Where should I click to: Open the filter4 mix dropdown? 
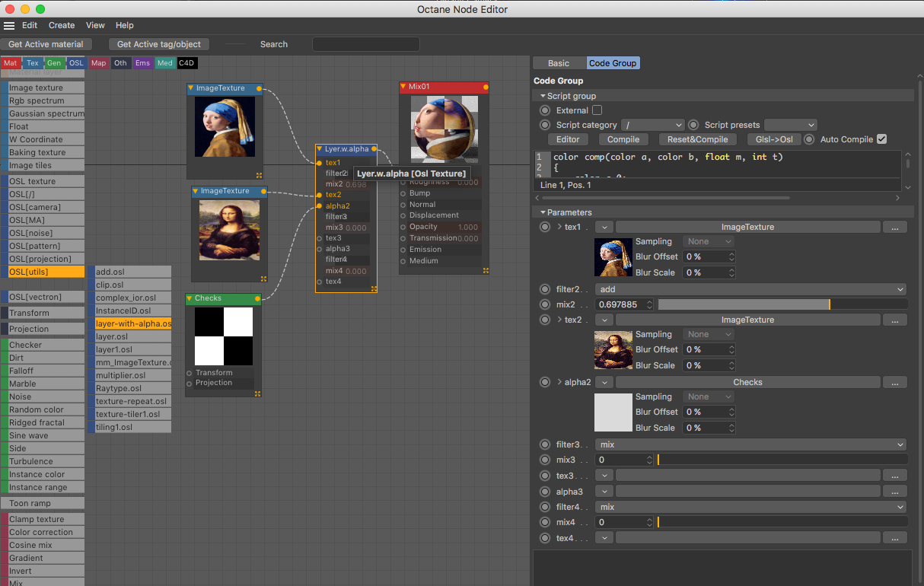750,507
